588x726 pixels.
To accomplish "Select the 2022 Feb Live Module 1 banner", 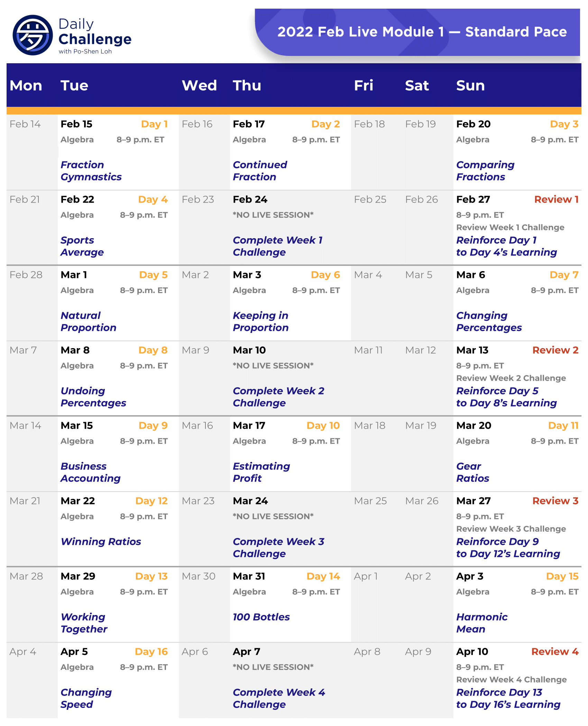I will (422, 32).
